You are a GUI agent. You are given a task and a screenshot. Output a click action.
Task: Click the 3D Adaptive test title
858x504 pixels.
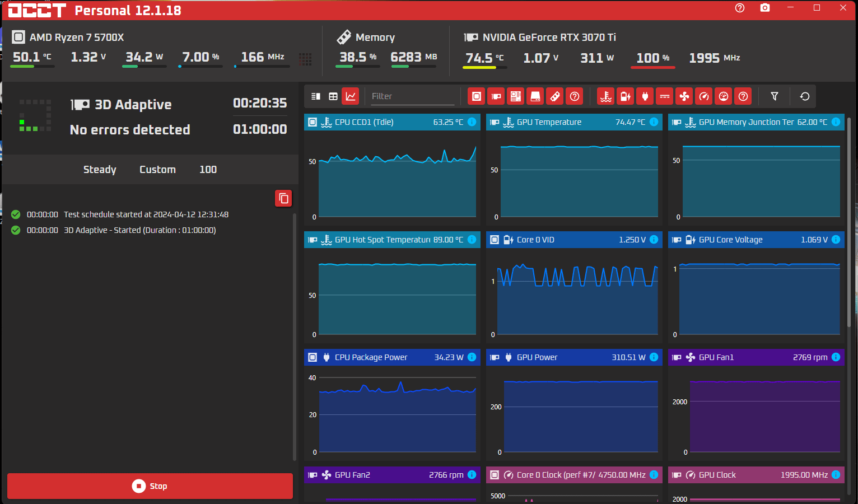[133, 105]
